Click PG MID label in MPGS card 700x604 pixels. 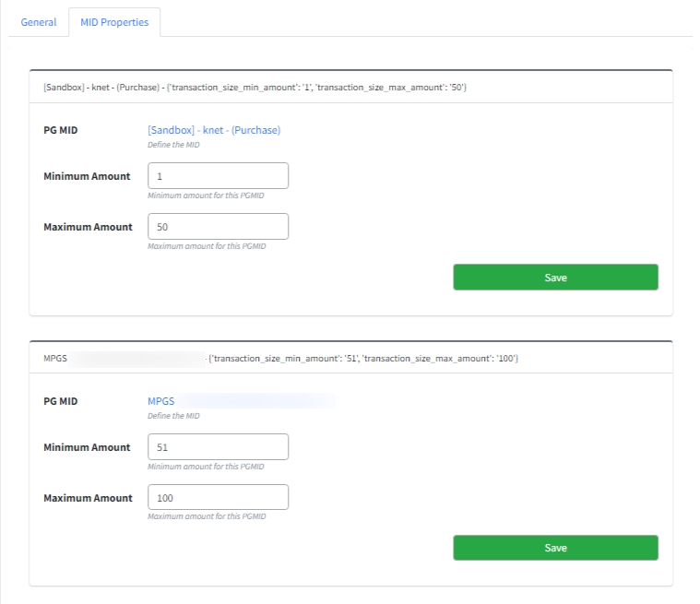[x=61, y=401]
